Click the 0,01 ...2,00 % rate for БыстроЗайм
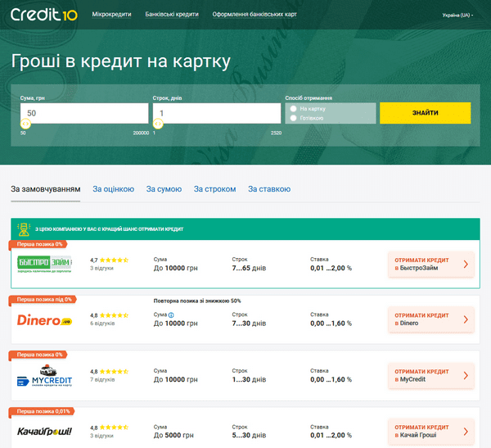This screenshot has width=491, height=448. 331,268
